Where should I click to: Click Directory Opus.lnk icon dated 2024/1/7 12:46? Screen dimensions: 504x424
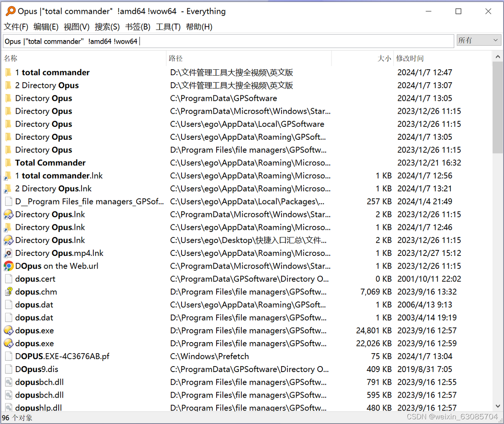[8, 228]
